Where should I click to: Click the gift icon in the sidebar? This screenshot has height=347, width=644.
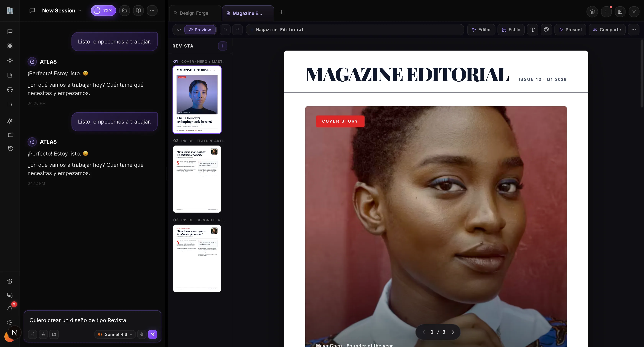[x=10, y=281]
